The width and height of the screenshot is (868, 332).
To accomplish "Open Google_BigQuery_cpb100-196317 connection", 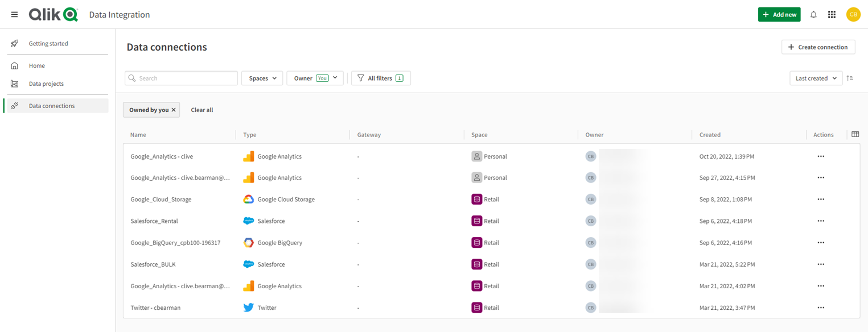I will point(175,243).
